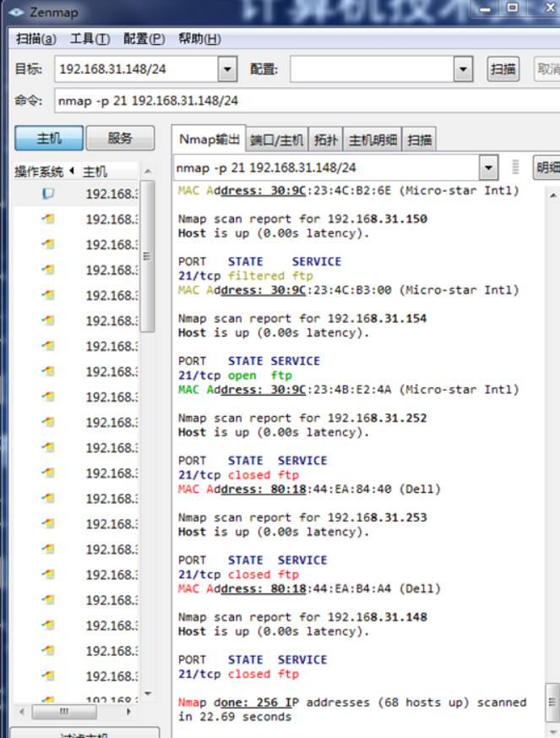Screen dimensions: 560x738
Task: Switch to the 服务 services button
Action: 121,138
